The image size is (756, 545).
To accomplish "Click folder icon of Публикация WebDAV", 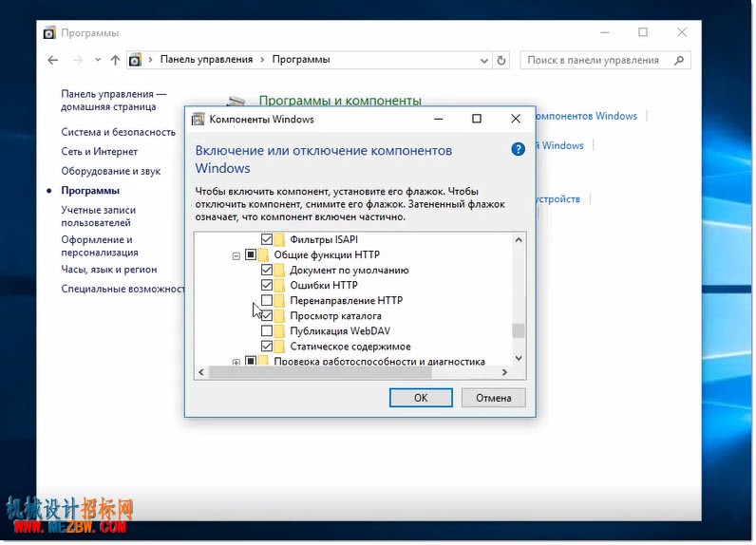I will click(279, 331).
